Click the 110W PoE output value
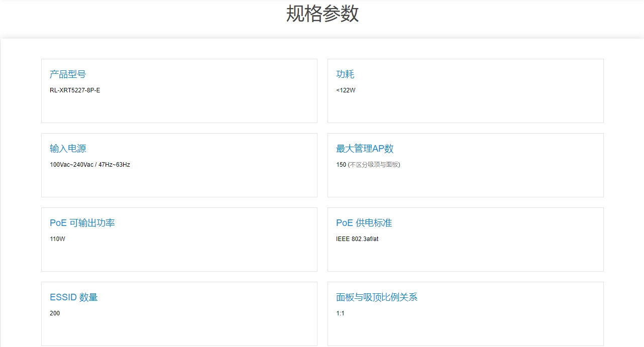 (57, 239)
